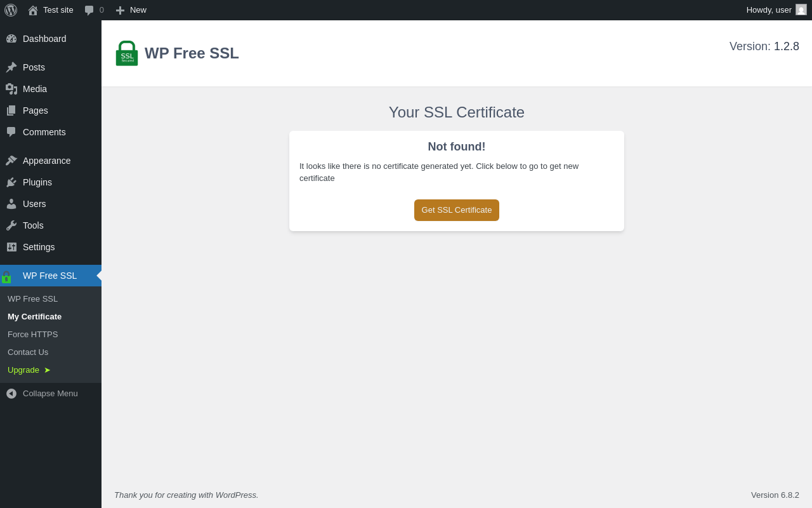Viewport: 812px width, 508px height.
Task: Click the comment count 0 in admin bar
Action: coord(101,10)
